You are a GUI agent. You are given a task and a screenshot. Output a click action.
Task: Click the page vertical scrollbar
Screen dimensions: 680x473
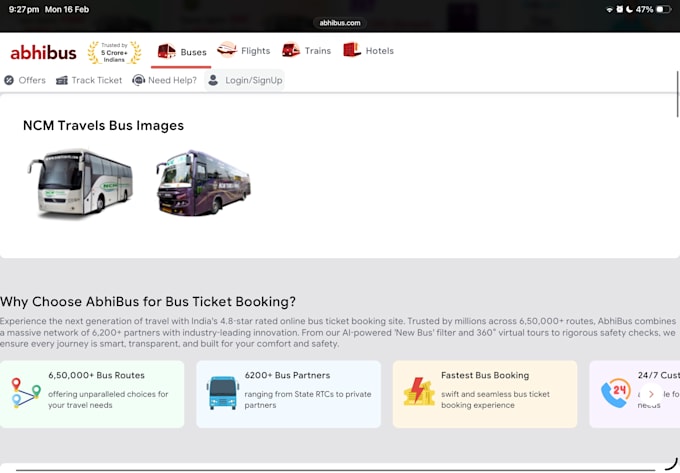click(677, 94)
